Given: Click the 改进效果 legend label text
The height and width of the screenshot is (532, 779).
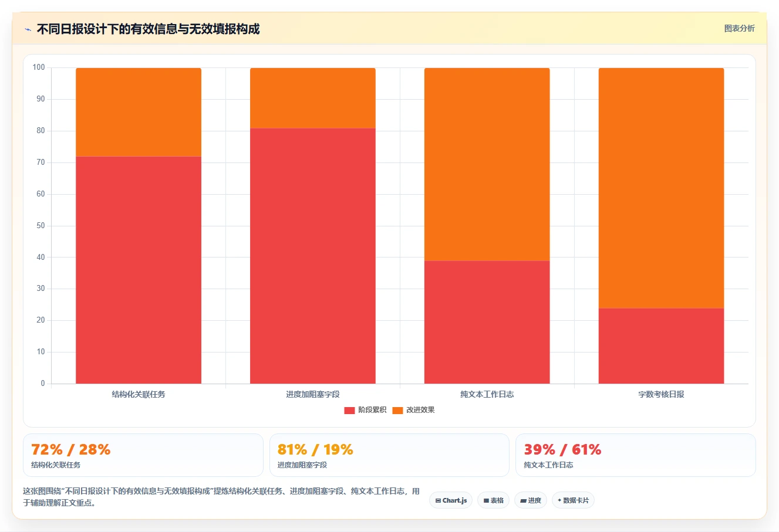Looking at the screenshot, I should pos(420,410).
